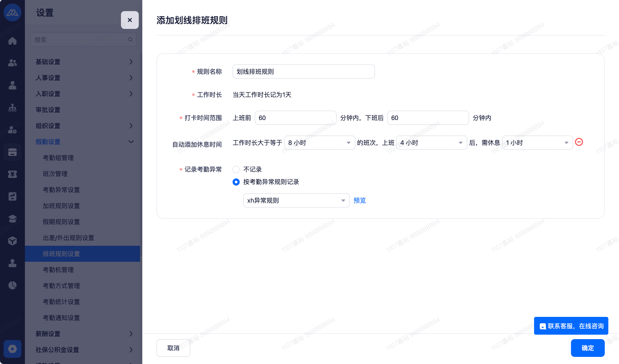Image resolution: width=619 pixels, height=364 pixels.
Task: Click the 规则名称 input field
Action: [x=303, y=72]
